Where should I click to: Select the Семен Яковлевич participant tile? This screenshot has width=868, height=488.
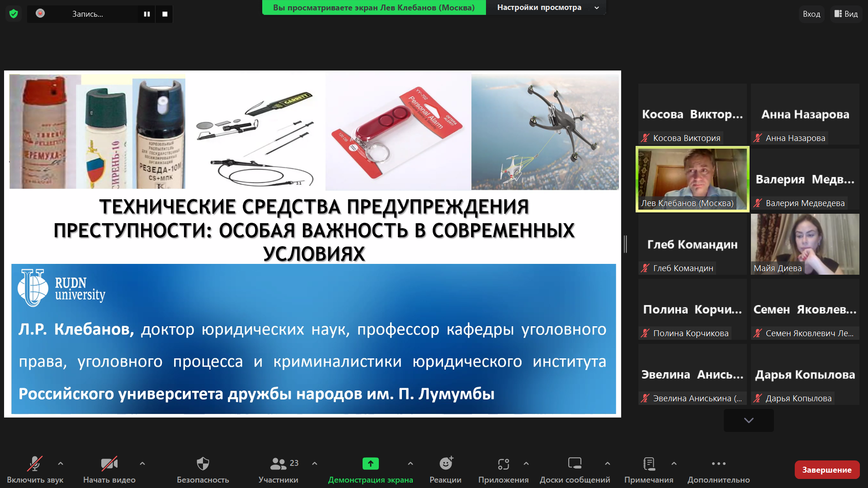click(x=805, y=309)
